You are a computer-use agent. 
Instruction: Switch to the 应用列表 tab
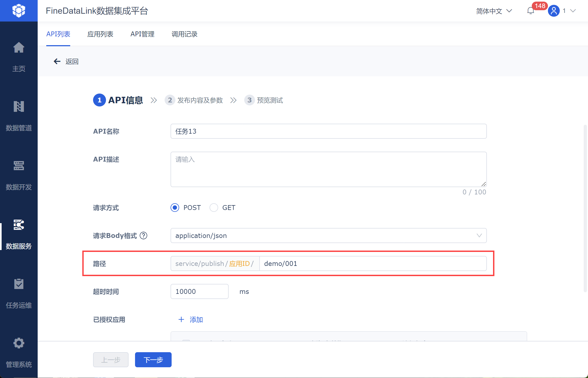point(100,34)
